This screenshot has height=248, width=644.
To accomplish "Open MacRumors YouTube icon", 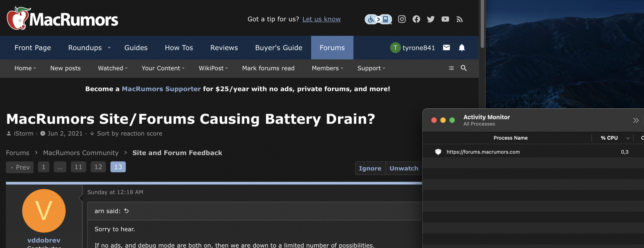I will click(445, 19).
